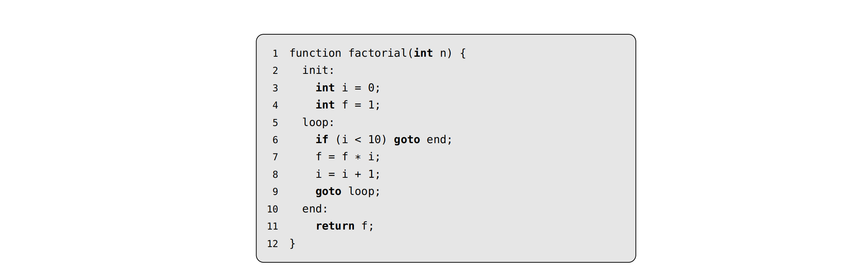
Task: Select the "factorial" function name
Action: [x=377, y=53]
